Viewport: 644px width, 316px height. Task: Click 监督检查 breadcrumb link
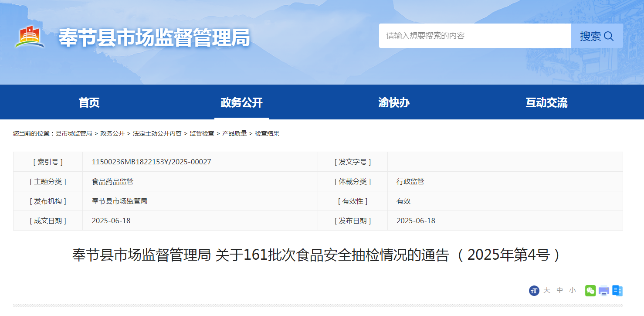(x=202, y=133)
